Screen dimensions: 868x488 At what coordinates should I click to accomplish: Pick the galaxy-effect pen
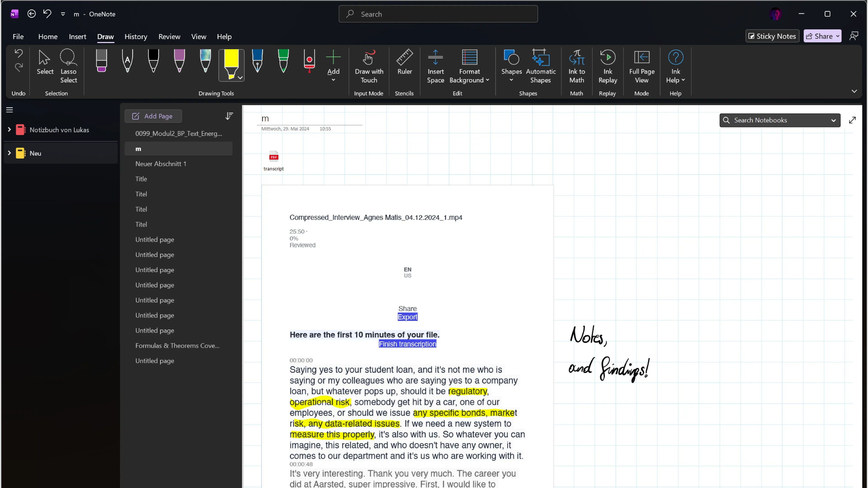205,61
